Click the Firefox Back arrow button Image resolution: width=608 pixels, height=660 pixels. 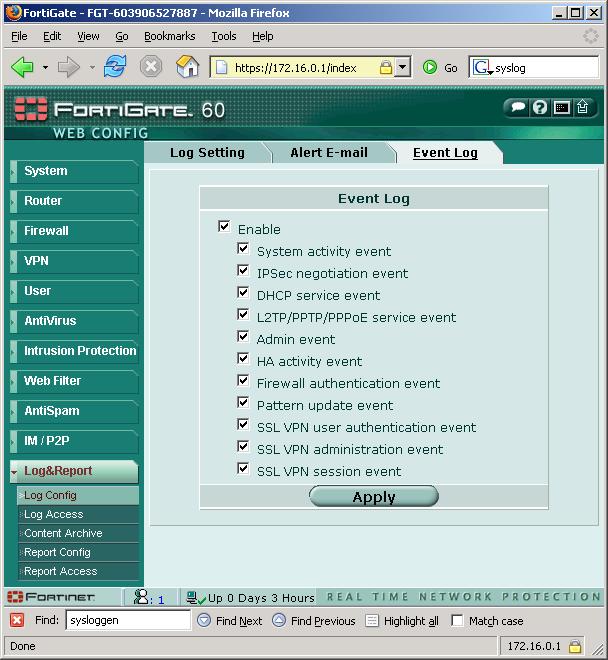[x=23, y=67]
